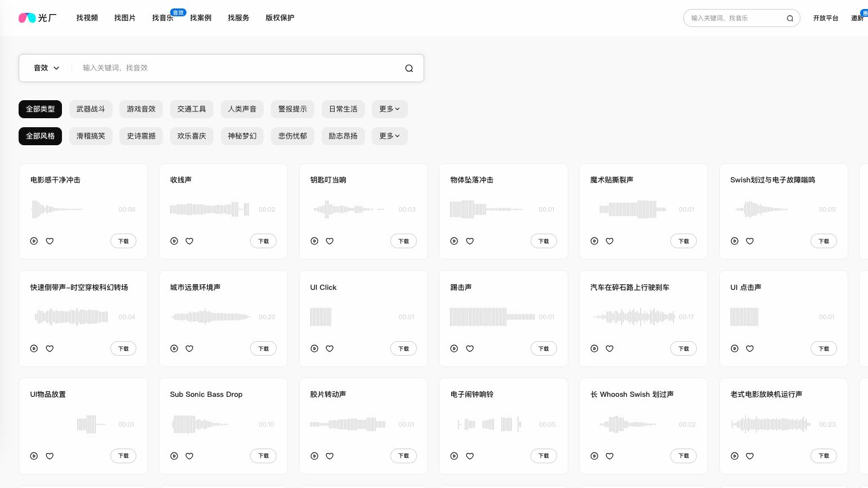
Task: Click heart icon on 老式电影放映机运行声 card
Action: pyautogui.click(x=750, y=456)
